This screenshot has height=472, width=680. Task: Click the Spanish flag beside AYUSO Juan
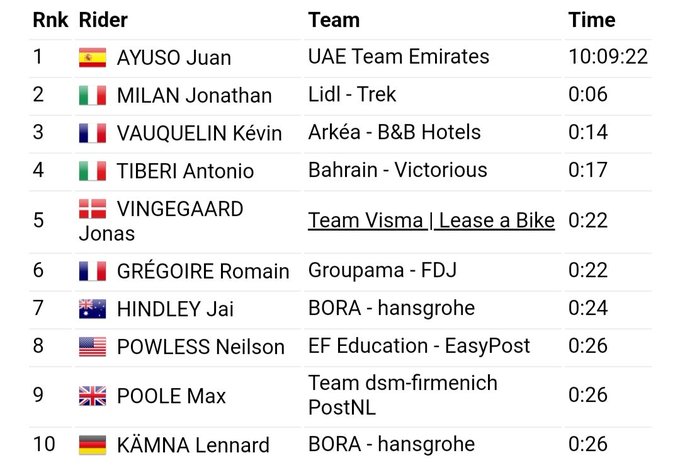click(93, 57)
